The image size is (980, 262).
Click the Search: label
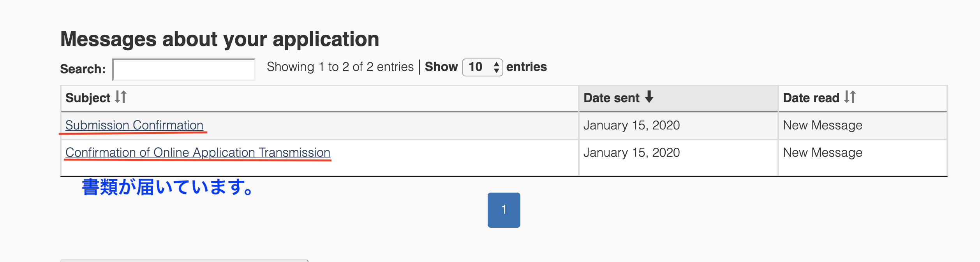pos(83,69)
